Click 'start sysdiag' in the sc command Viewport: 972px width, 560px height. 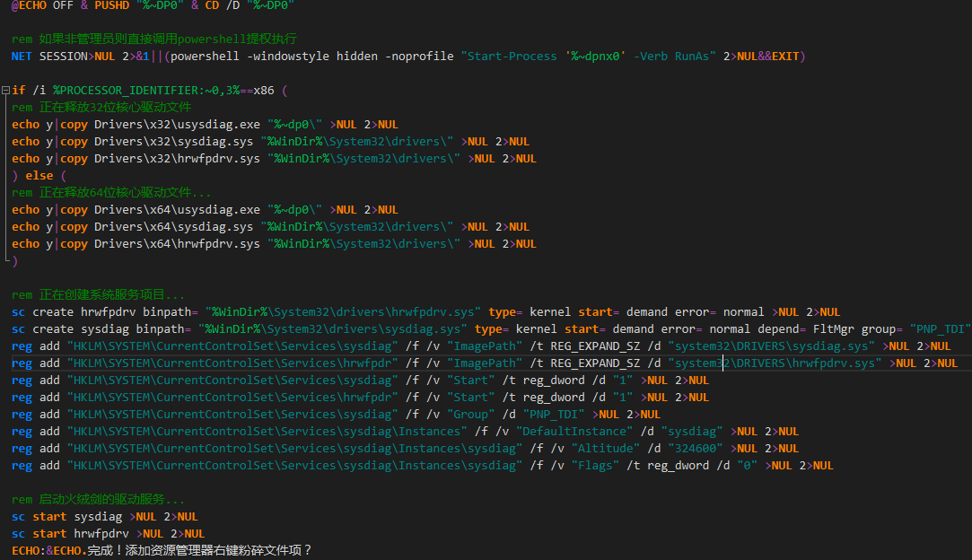click(x=77, y=517)
